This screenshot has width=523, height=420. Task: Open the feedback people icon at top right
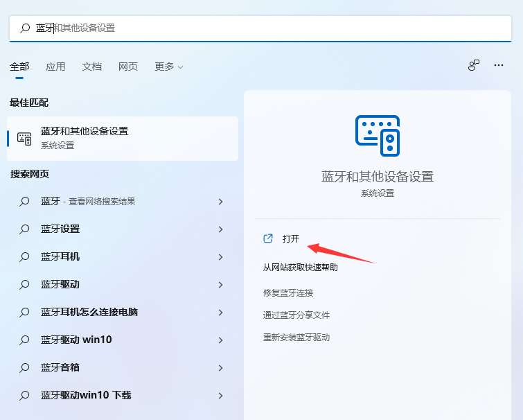click(x=474, y=65)
